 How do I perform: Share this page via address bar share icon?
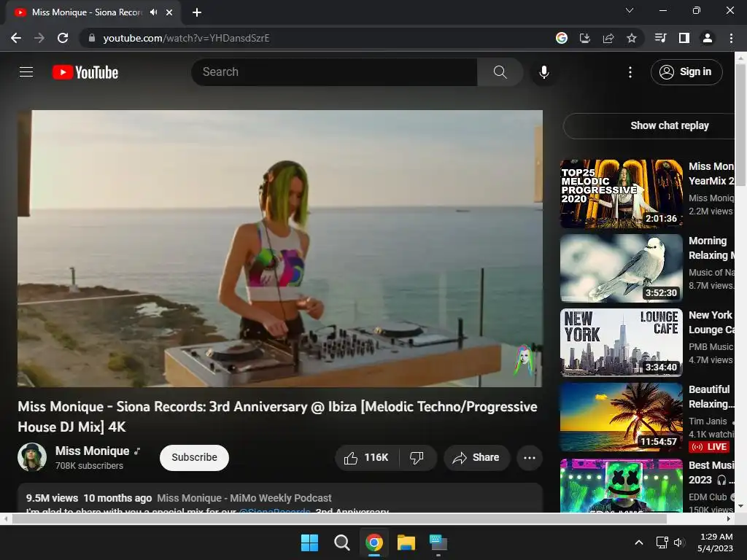click(x=608, y=38)
